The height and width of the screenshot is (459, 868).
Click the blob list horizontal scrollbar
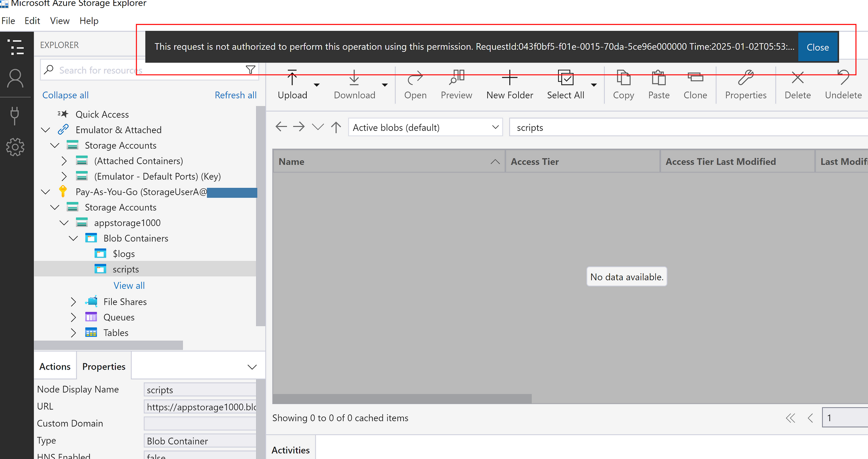[x=402, y=399]
